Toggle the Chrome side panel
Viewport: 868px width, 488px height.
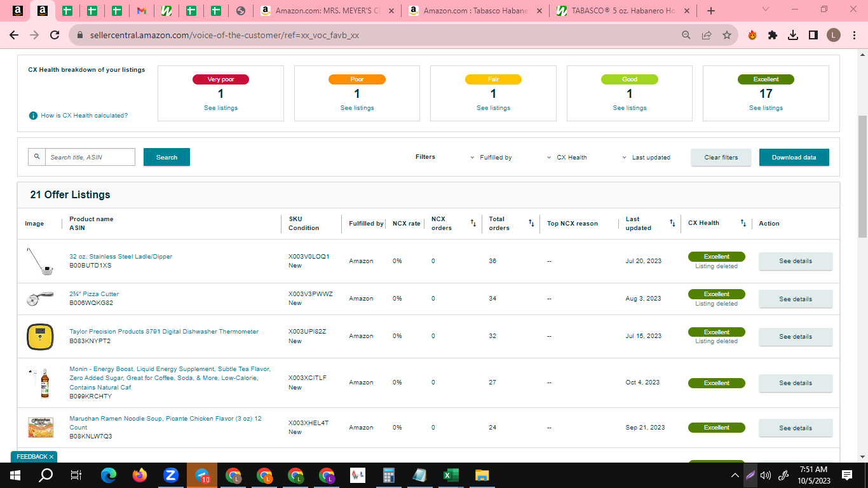tap(813, 36)
